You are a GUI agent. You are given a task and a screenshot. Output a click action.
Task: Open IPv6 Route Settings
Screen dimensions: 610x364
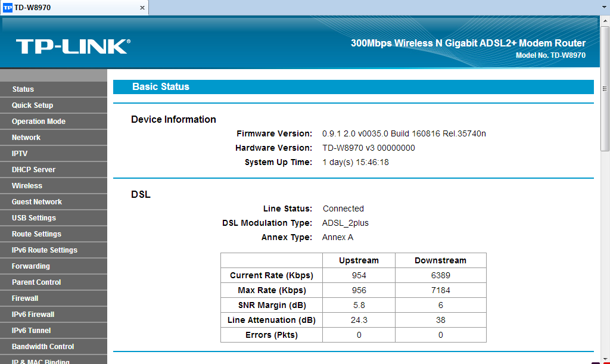(53, 250)
